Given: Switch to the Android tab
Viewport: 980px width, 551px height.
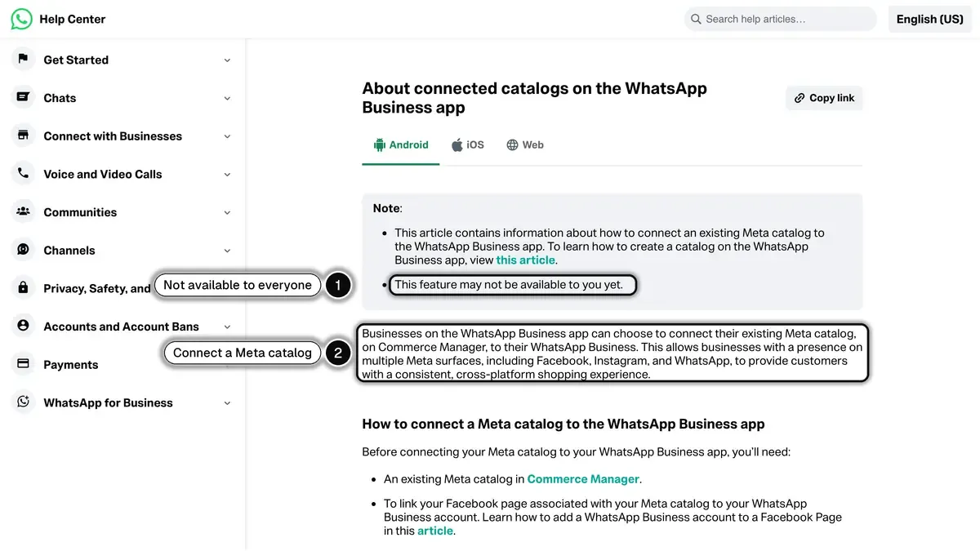Looking at the screenshot, I should (400, 144).
